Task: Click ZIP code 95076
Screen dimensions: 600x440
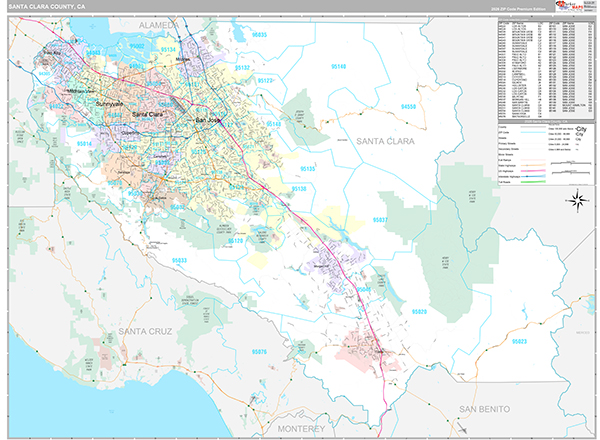Action: [259, 352]
